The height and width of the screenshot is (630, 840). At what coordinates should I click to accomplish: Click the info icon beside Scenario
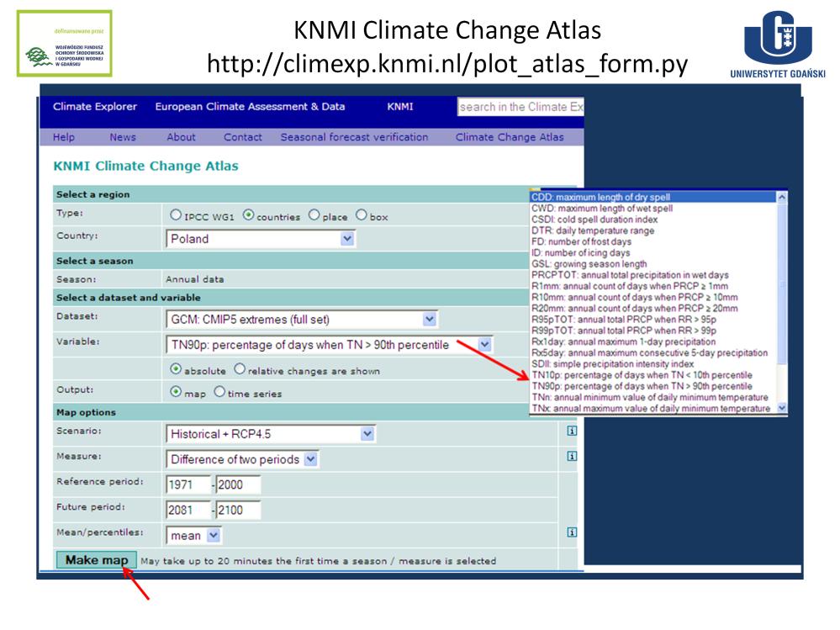572,431
